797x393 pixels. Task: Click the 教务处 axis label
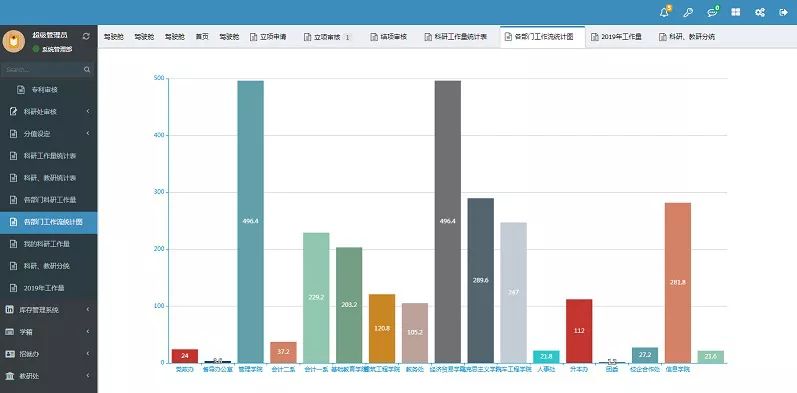coord(415,370)
